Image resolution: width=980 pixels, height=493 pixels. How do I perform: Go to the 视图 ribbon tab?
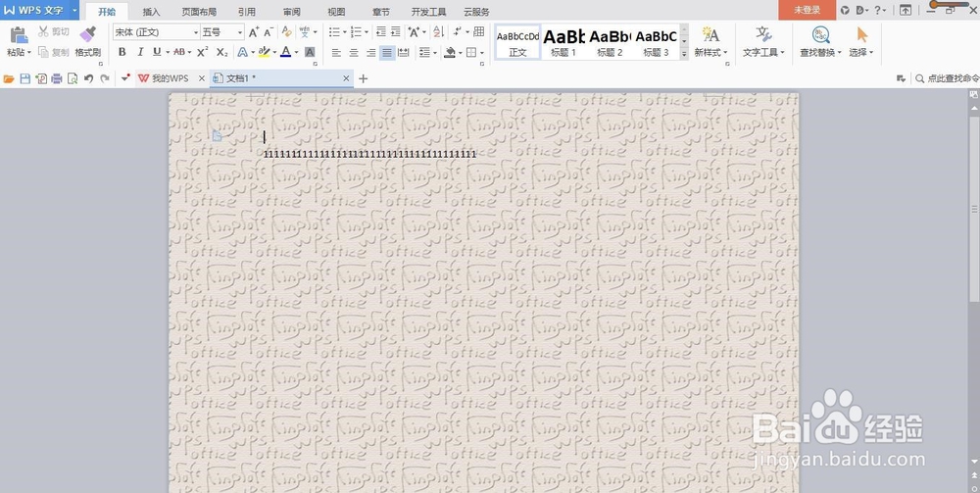(x=336, y=12)
